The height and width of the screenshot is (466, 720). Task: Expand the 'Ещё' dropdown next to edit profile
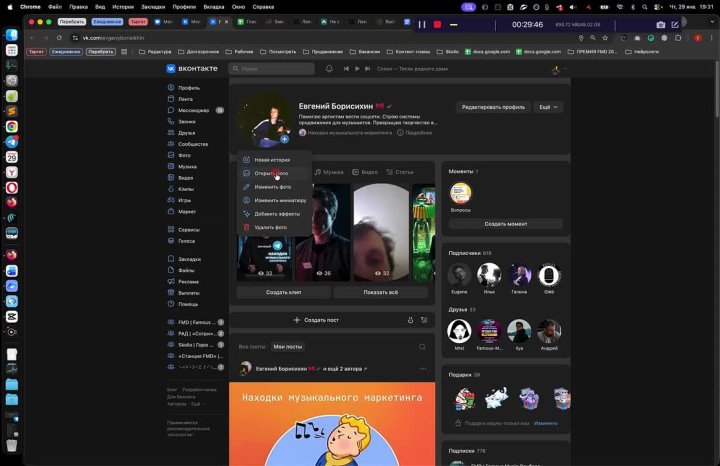(x=548, y=107)
